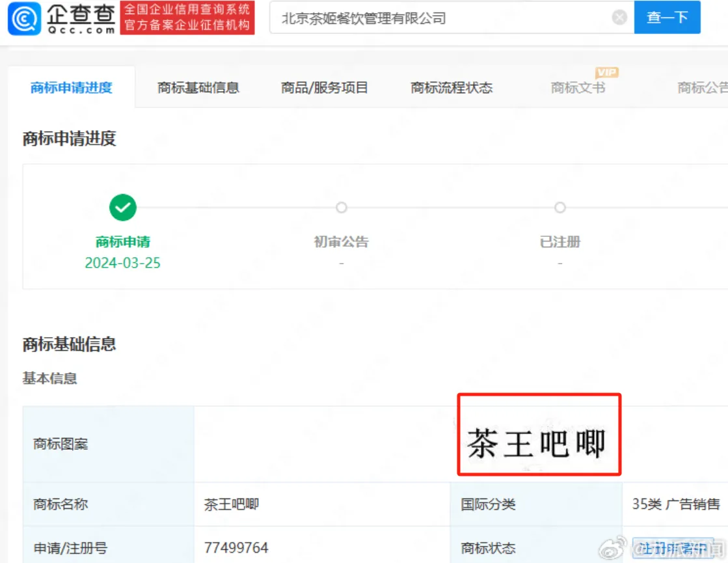Click the red 全国企业信用查询系统 banner

coord(187,18)
